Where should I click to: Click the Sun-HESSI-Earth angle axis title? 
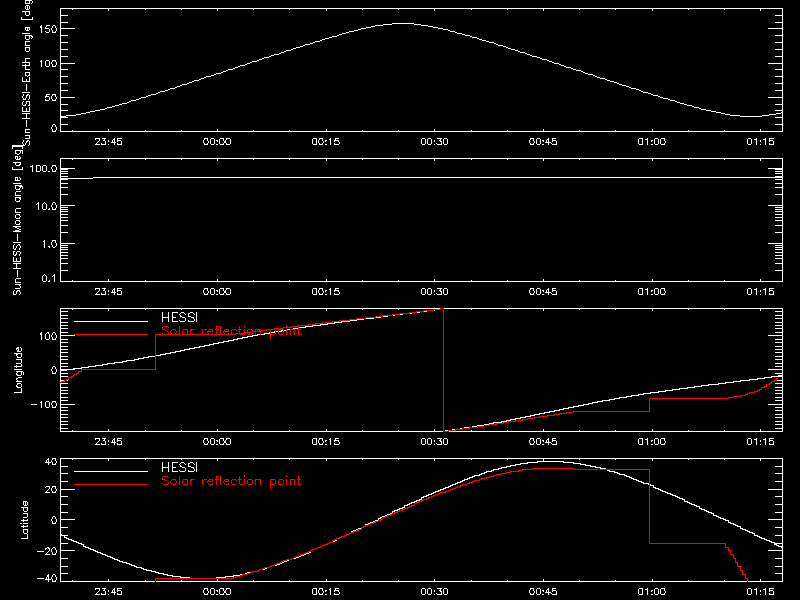pyautogui.click(x=27, y=73)
